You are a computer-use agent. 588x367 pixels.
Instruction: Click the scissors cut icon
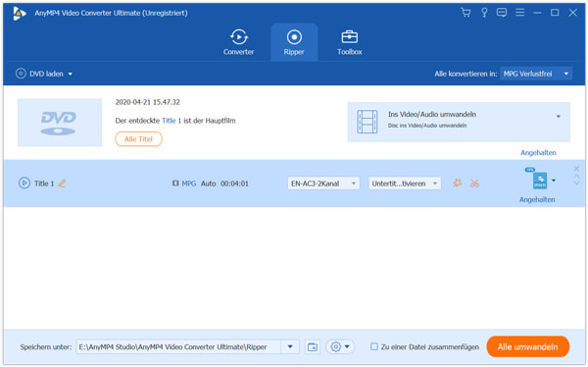(474, 183)
